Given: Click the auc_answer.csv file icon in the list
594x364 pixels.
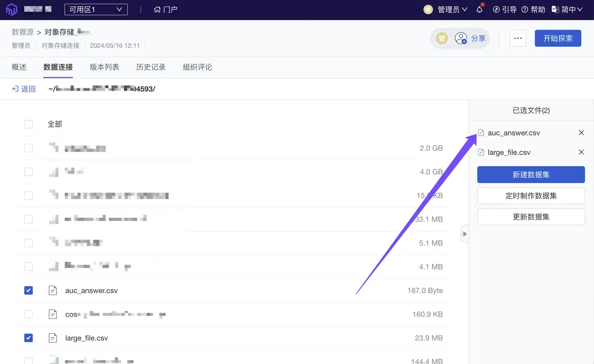Looking at the screenshot, I should (x=53, y=290).
